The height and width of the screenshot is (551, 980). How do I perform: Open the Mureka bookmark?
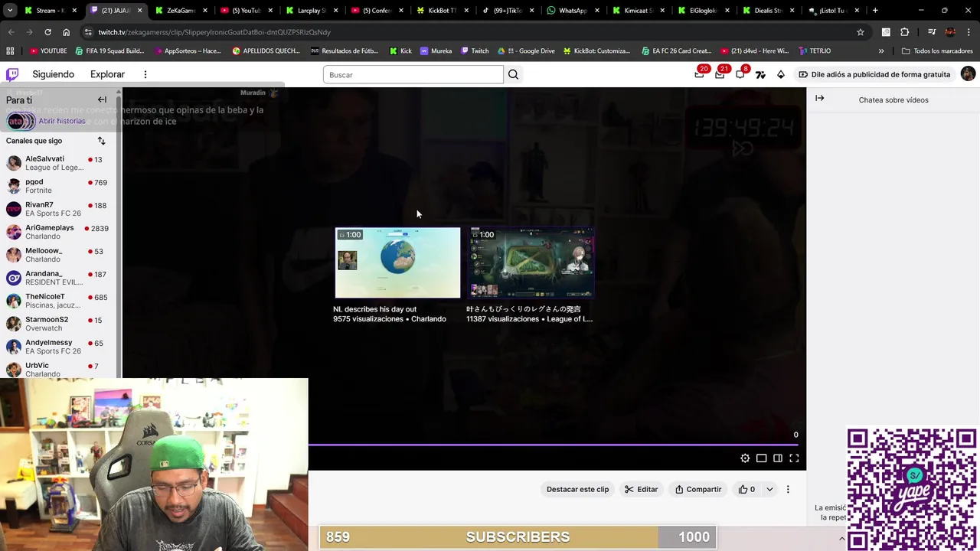click(436, 51)
